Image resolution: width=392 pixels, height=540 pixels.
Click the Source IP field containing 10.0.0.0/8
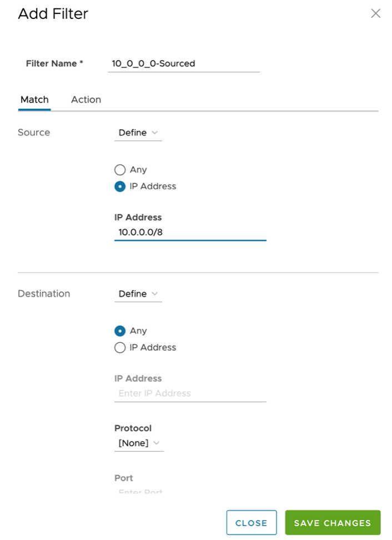coord(190,232)
